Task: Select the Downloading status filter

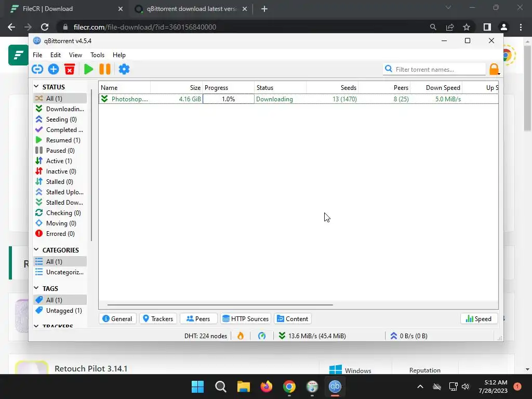Action: (x=60, y=109)
